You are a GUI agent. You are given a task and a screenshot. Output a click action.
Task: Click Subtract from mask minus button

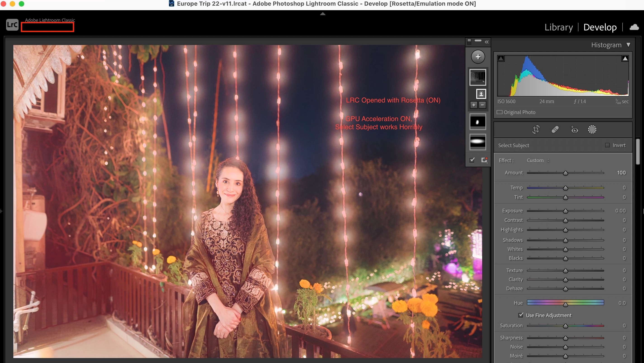pyautogui.click(x=482, y=105)
